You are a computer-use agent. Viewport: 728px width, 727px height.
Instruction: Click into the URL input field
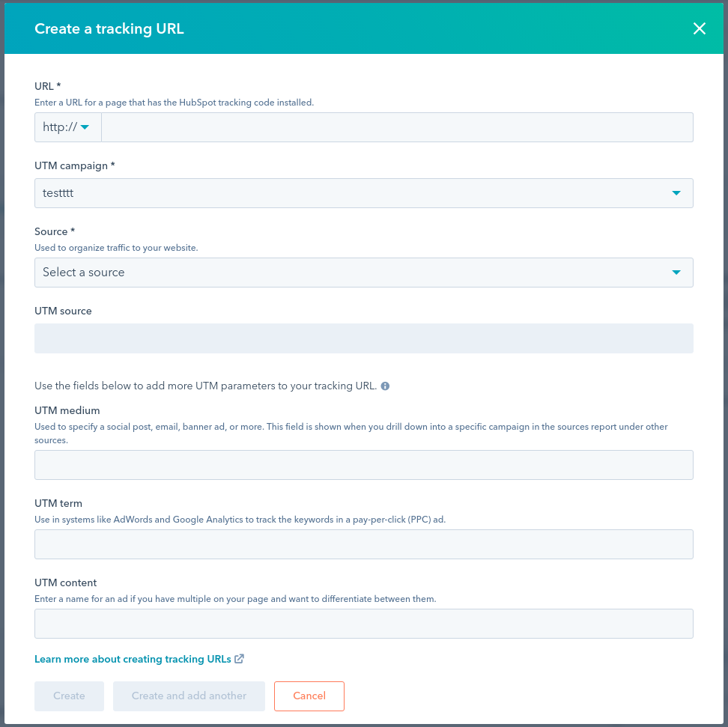(x=397, y=127)
